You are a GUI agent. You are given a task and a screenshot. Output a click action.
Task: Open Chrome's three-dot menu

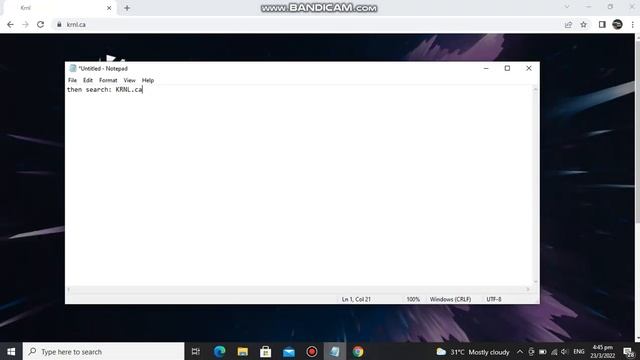[x=633, y=24]
